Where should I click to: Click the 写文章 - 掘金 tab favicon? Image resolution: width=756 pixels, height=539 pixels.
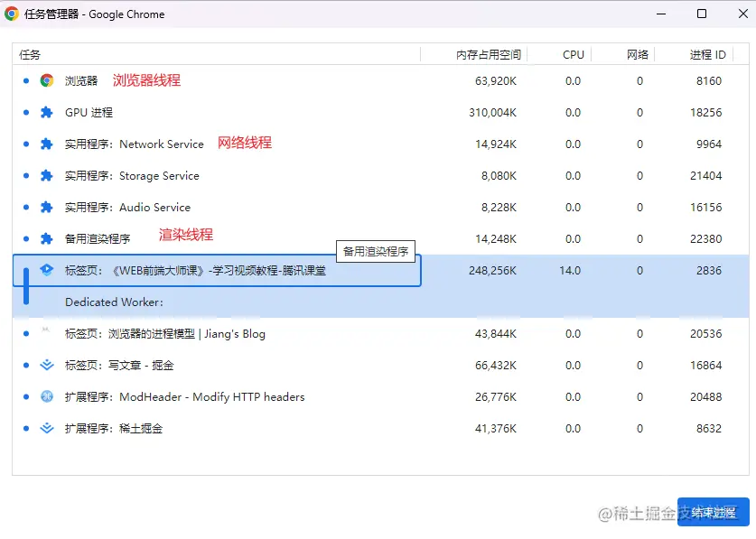pos(47,365)
